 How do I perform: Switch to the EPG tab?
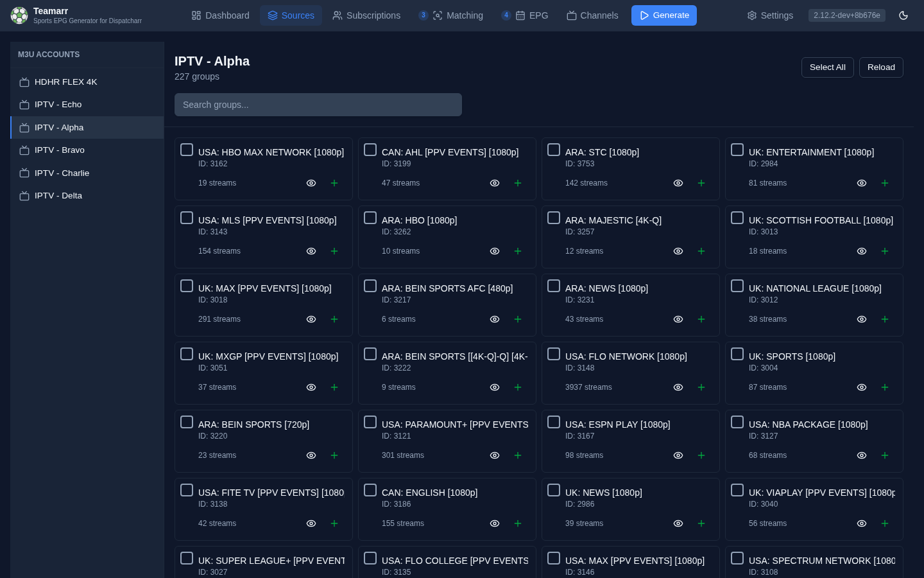click(525, 15)
